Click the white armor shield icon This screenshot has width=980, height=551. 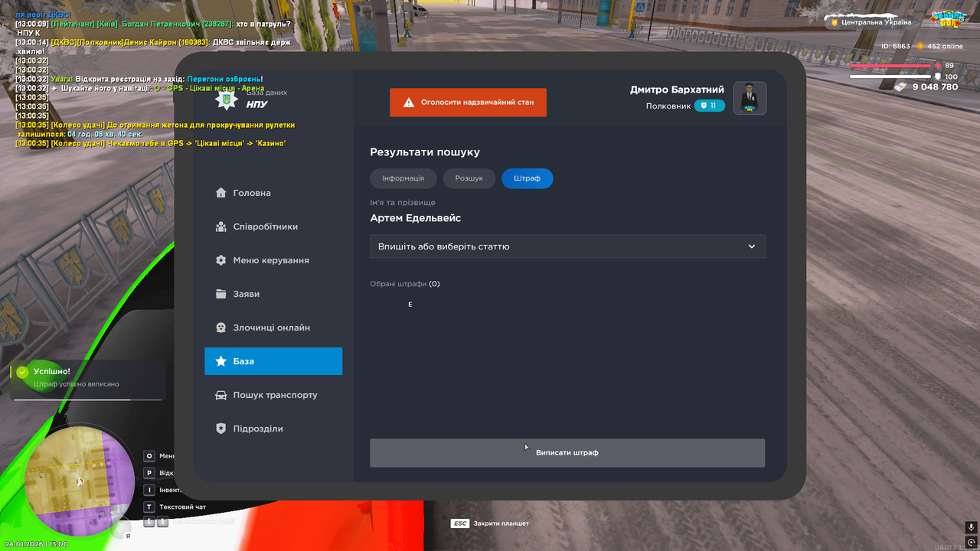[x=938, y=77]
